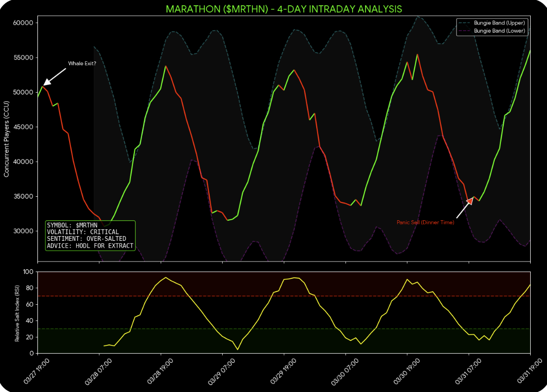Click the '03/27 19:00' x-axis label
The width and height of the screenshot is (547, 392).
coord(36,371)
